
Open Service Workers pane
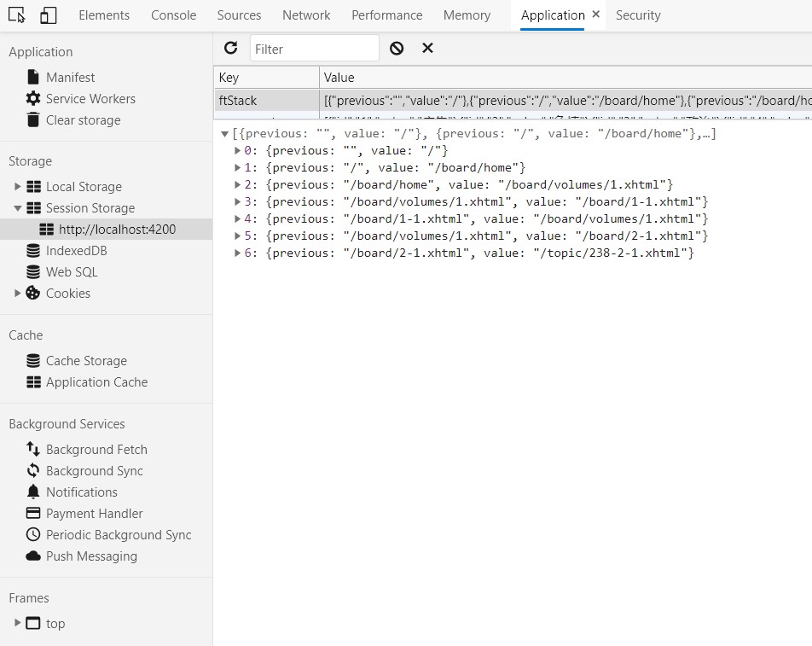(x=90, y=98)
